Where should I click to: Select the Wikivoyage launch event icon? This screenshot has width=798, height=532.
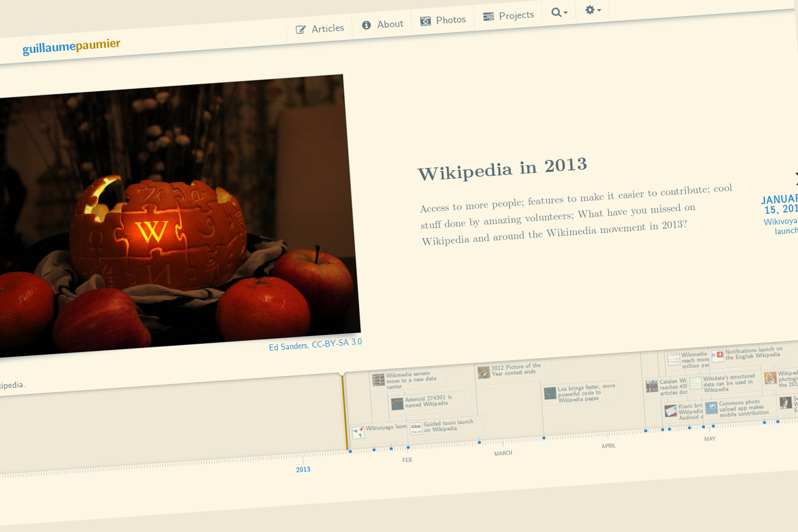click(x=358, y=432)
